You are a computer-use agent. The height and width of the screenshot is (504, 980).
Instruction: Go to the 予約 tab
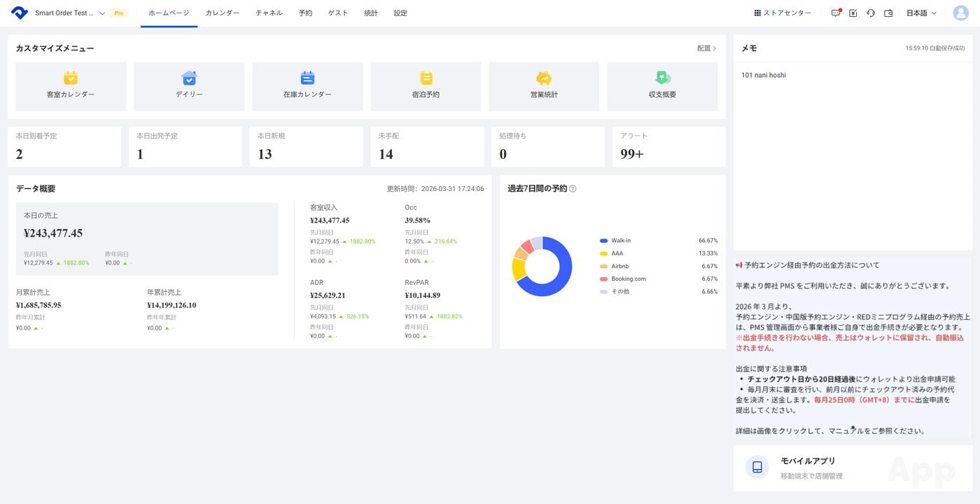[306, 13]
